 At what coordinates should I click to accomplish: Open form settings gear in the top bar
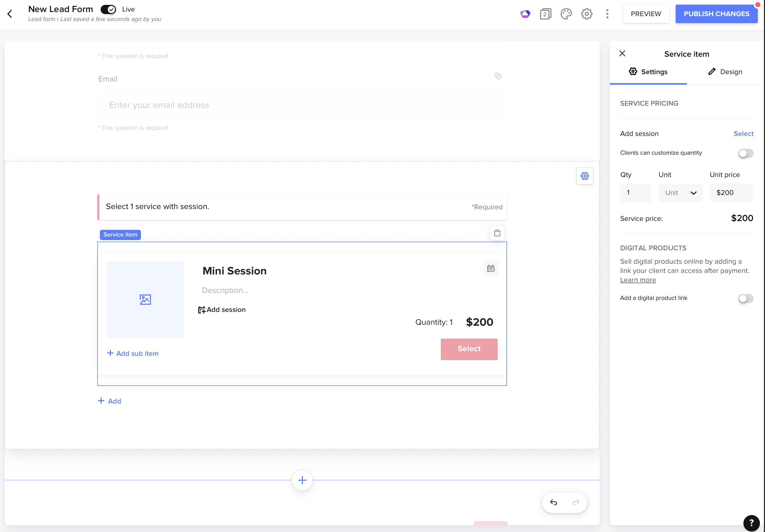coord(587,14)
